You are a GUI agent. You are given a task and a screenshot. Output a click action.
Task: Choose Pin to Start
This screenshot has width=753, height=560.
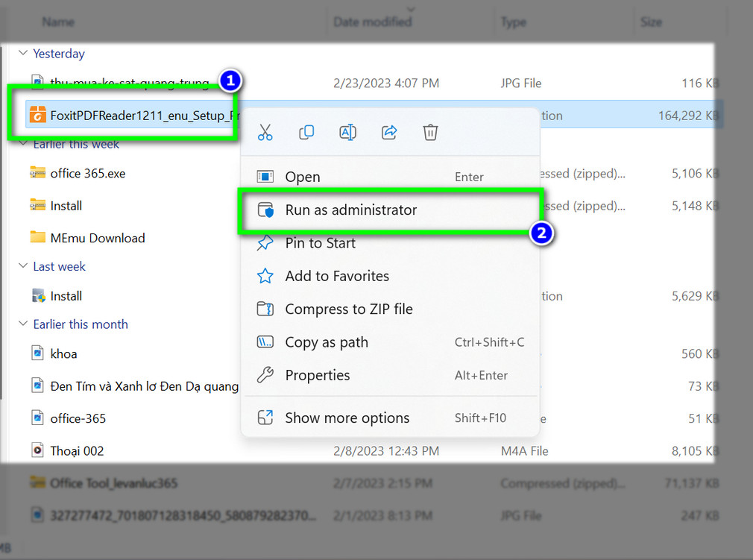pos(390,243)
